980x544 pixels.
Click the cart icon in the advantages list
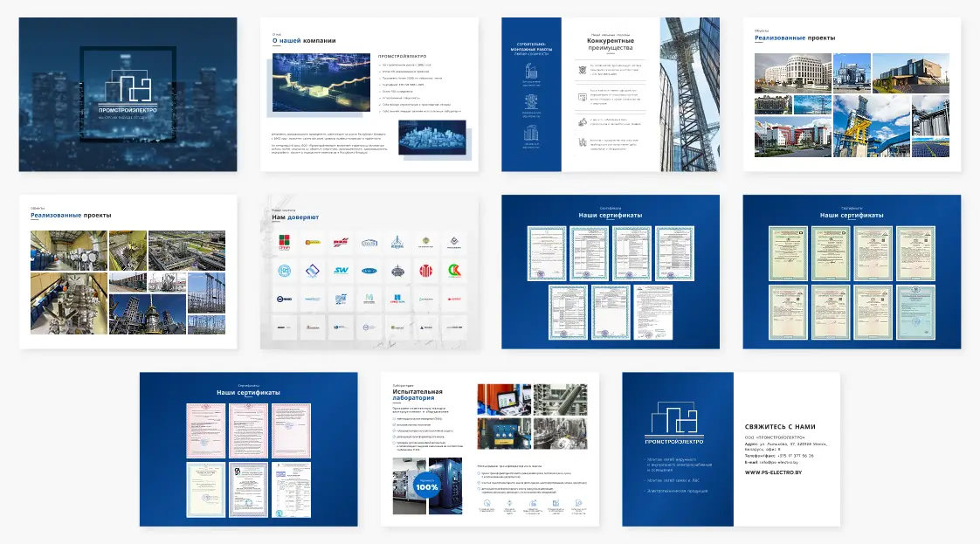point(582,144)
